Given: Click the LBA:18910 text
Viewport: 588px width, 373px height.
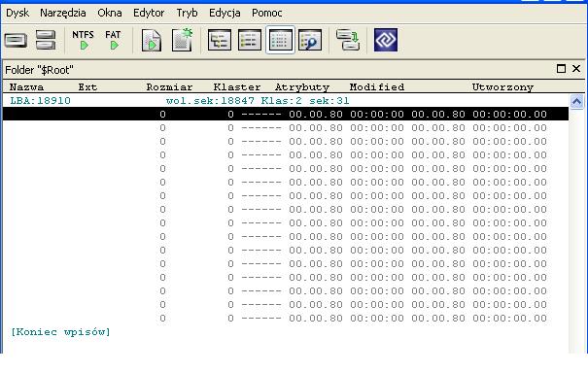Looking at the screenshot, I should point(40,101).
